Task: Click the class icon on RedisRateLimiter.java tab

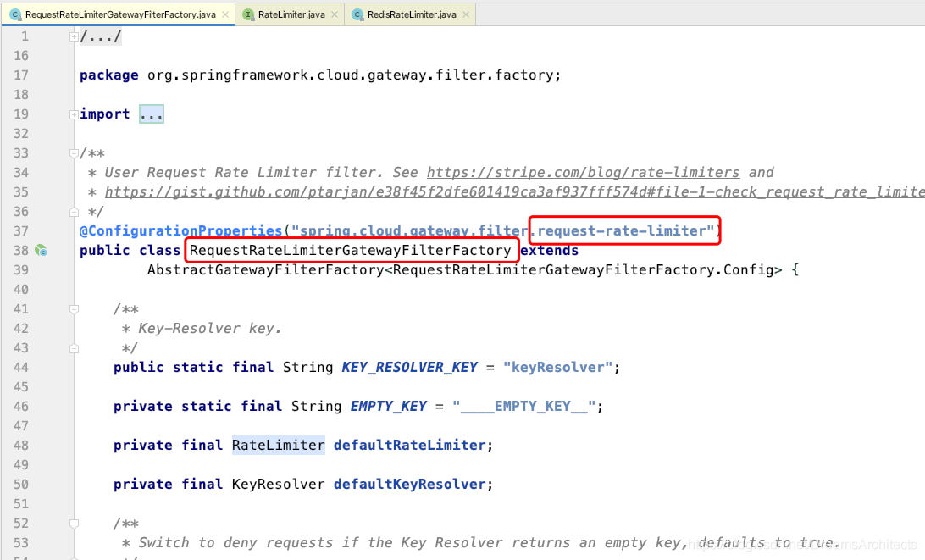Action: point(357,14)
